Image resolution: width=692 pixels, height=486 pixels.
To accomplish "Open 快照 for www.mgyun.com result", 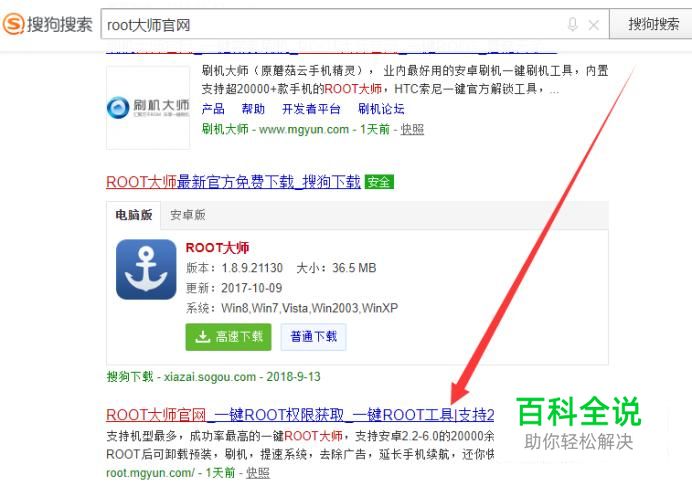I will click(412, 129).
